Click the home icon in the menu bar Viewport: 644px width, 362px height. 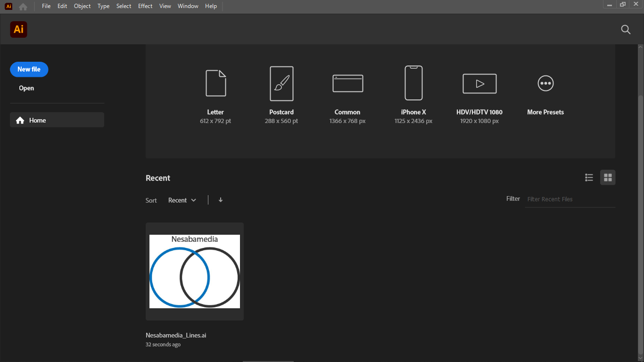pyautogui.click(x=23, y=7)
